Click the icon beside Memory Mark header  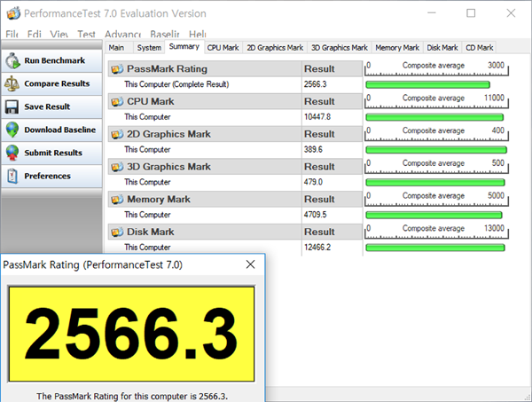coord(117,200)
